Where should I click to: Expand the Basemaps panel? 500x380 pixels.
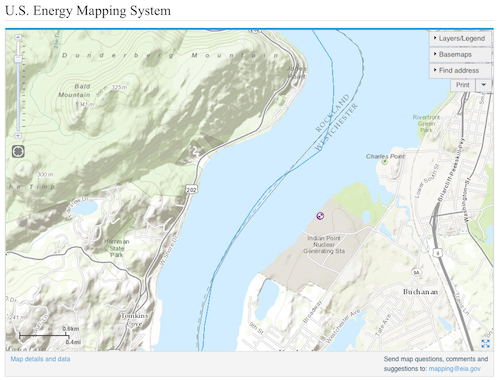pyautogui.click(x=460, y=54)
